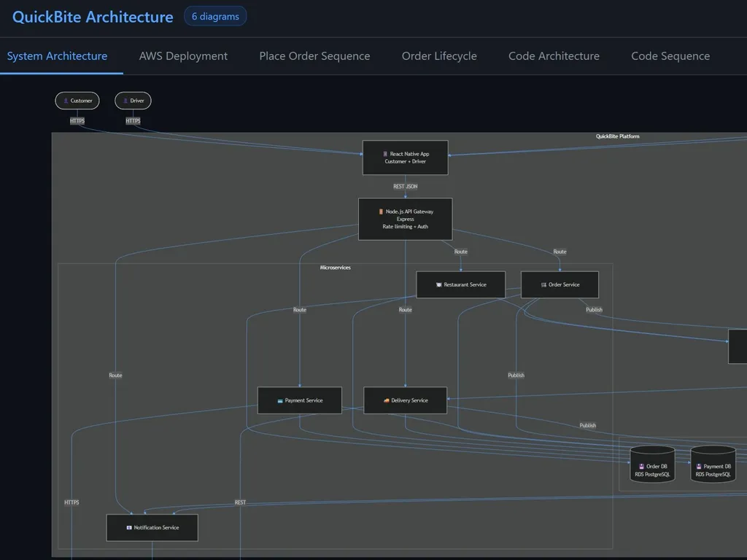Click the Route label above Order Service
The height and width of the screenshot is (560, 747).
(x=560, y=252)
